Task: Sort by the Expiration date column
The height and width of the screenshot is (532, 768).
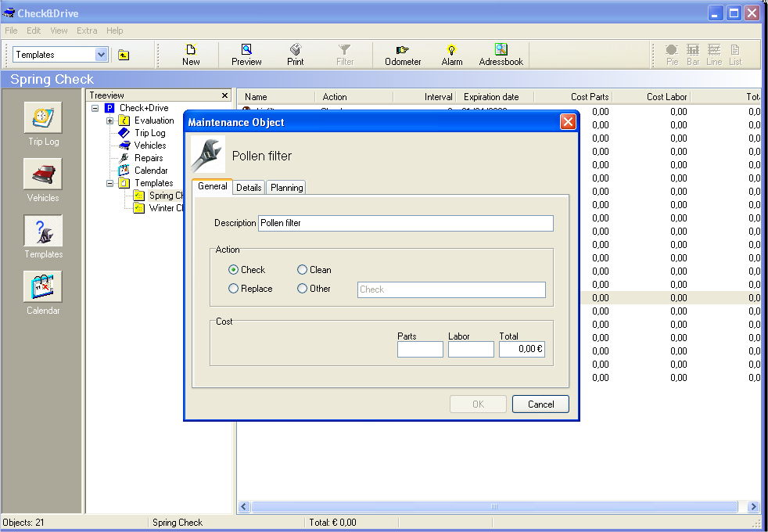Action: click(495, 97)
